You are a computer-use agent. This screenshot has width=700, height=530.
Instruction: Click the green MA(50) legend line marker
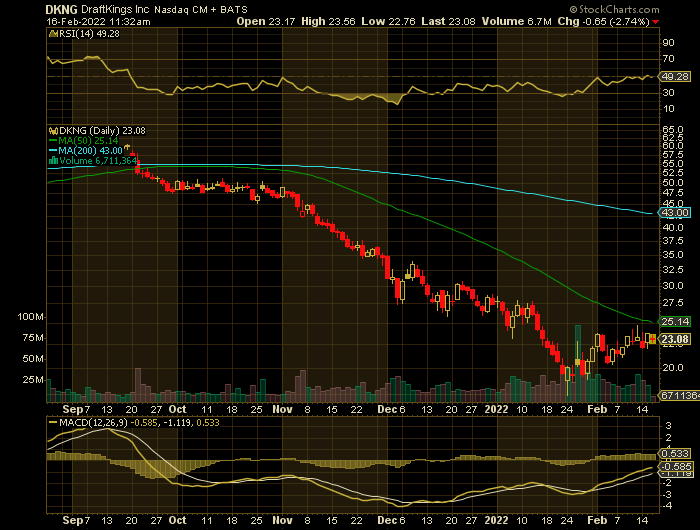coord(51,140)
